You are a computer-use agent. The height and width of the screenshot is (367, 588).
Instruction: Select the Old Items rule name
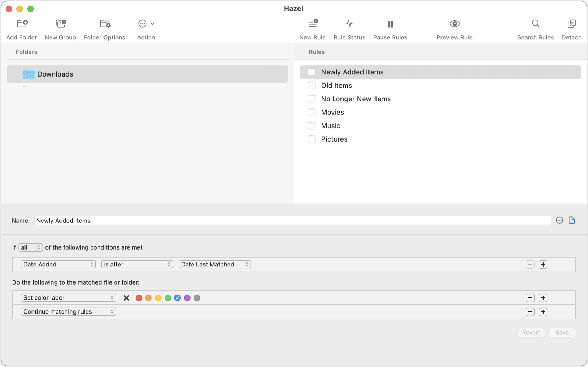336,86
